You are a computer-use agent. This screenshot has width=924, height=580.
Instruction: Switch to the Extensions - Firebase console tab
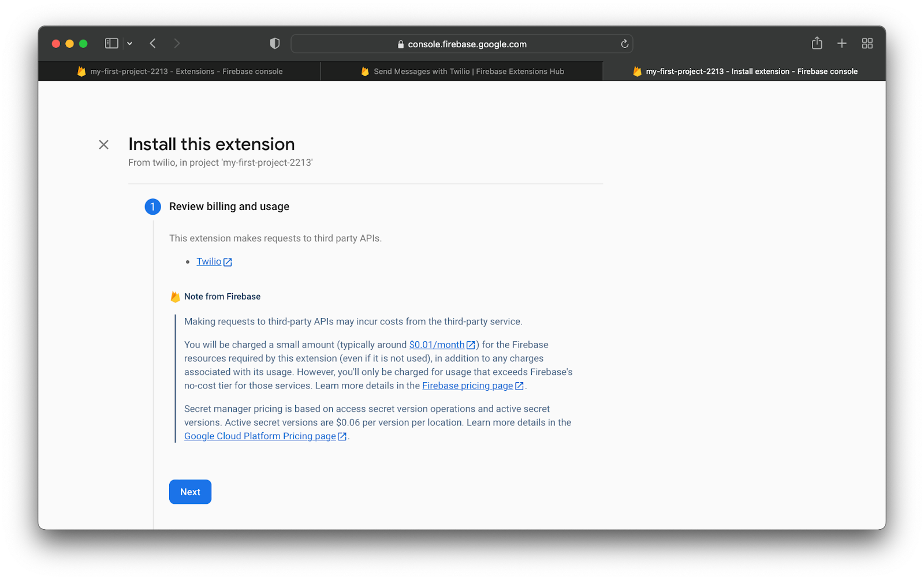(180, 72)
